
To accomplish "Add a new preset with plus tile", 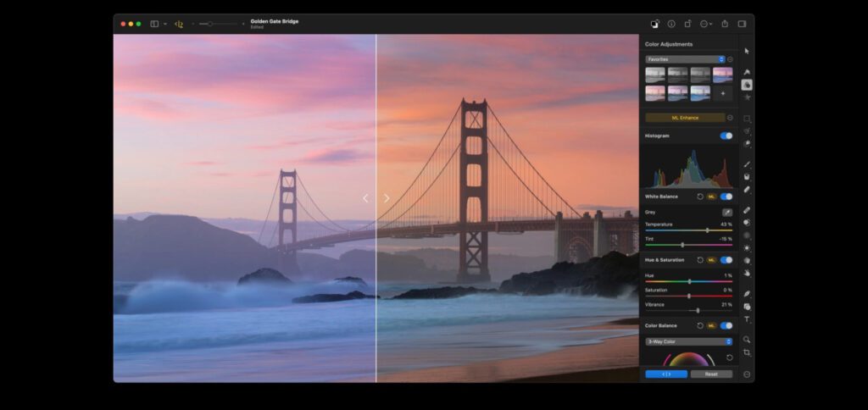I will (x=722, y=93).
